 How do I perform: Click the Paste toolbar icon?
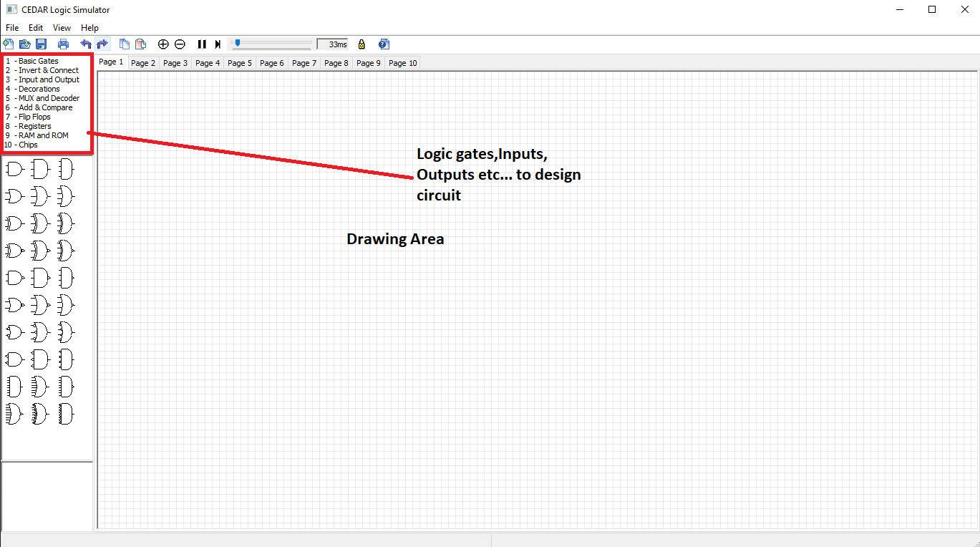coord(140,44)
